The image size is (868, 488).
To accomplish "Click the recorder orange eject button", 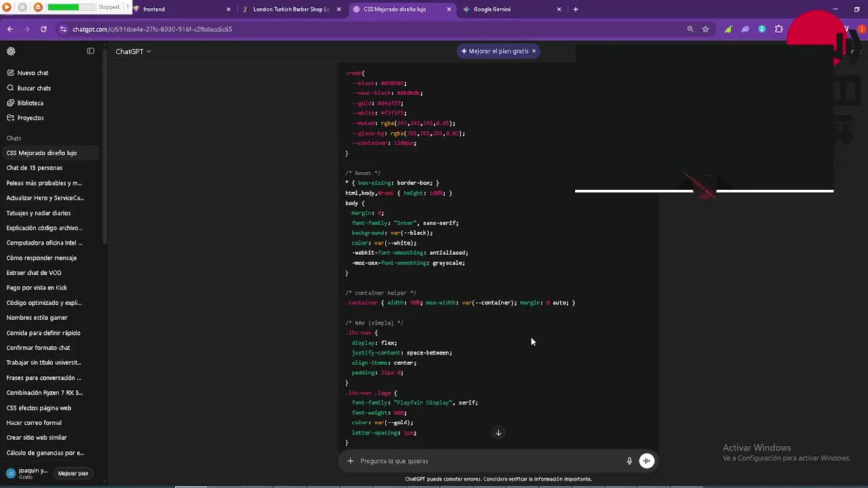I will (x=38, y=7).
